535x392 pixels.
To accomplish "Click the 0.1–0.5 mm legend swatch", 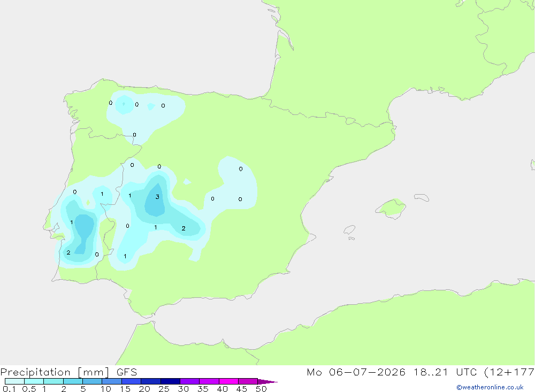I will [14, 381].
